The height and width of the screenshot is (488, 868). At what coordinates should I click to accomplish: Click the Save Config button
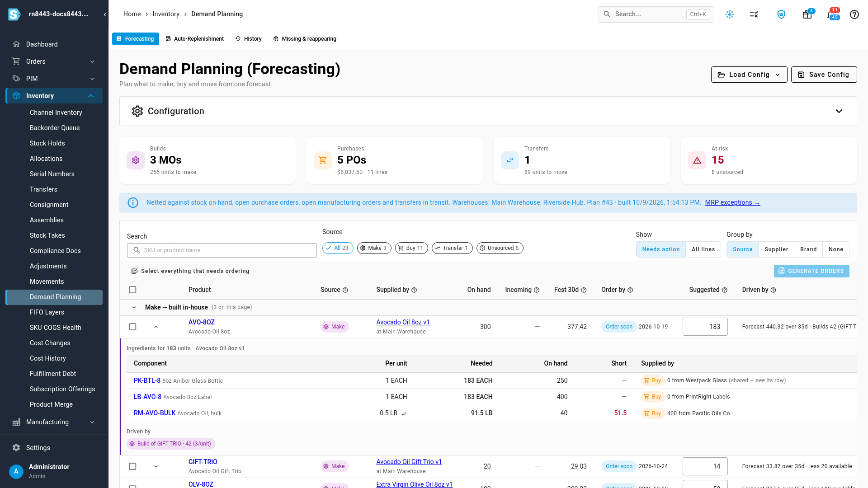tap(824, 75)
